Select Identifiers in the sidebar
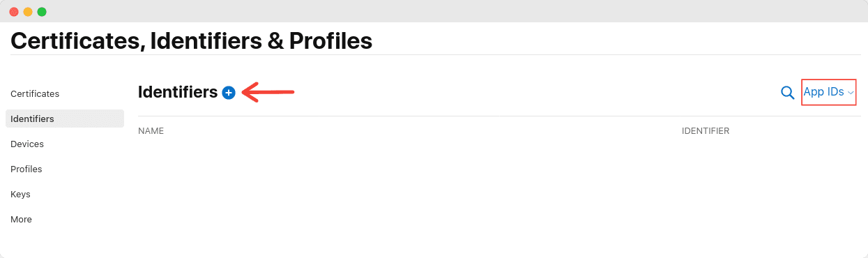 coord(65,119)
